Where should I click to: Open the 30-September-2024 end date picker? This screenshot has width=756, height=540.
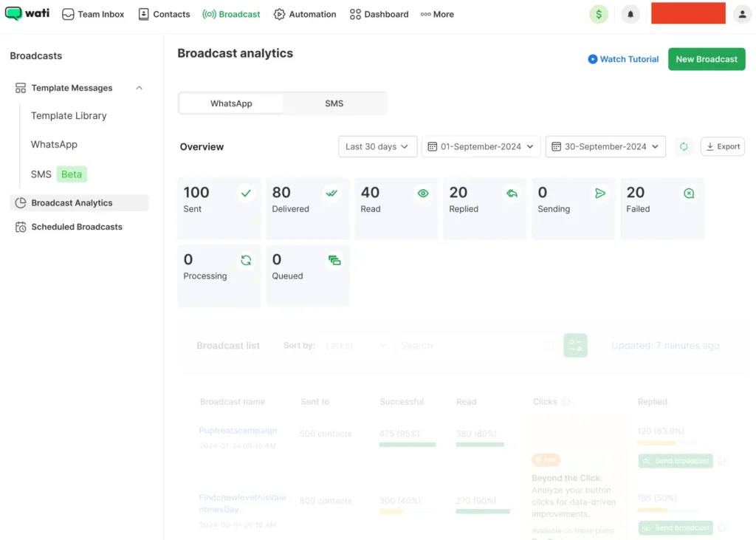[x=605, y=146]
